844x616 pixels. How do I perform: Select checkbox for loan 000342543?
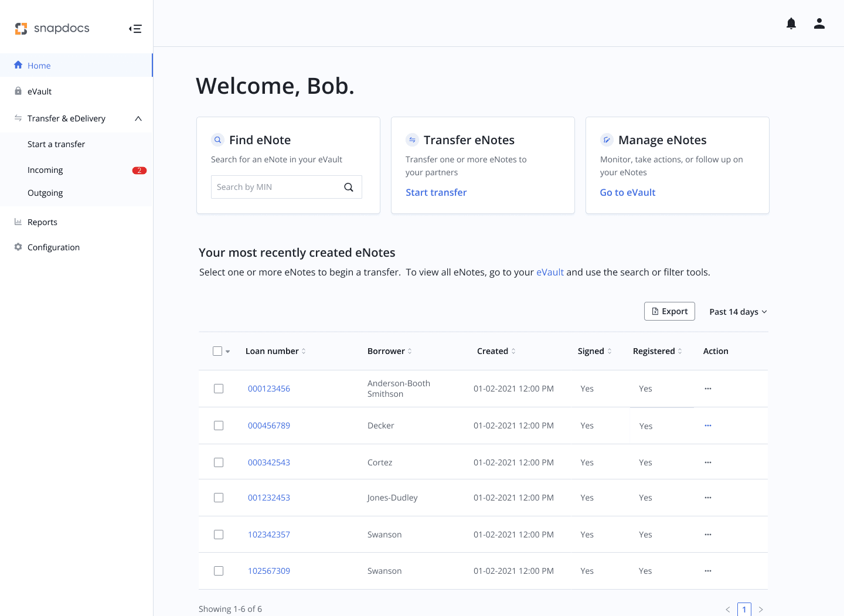click(x=219, y=462)
